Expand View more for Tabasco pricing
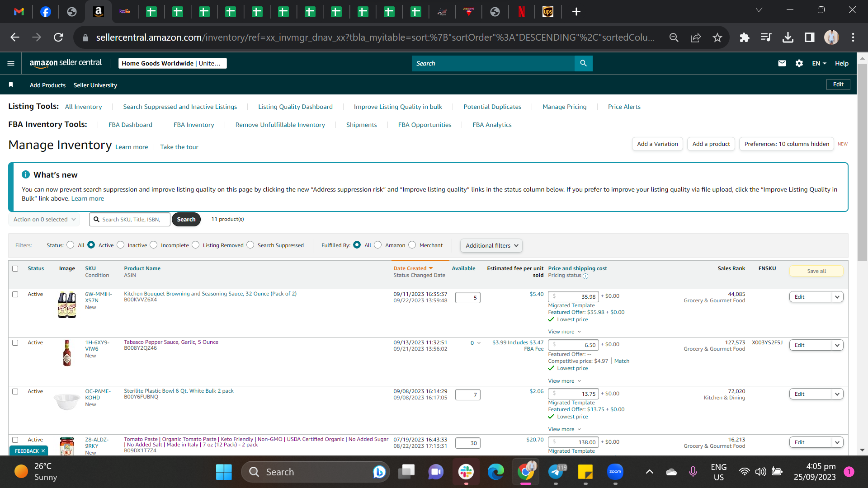This screenshot has height=488, width=868. 564,381
